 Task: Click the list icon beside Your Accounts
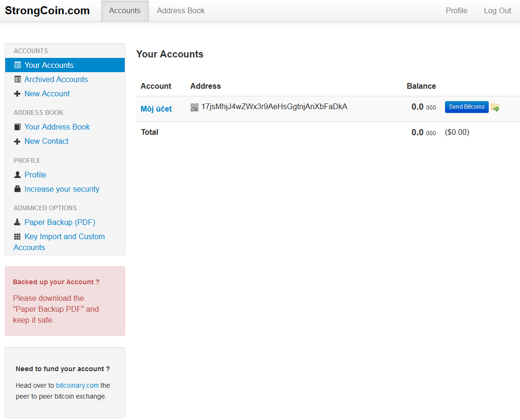click(x=18, y=65)
